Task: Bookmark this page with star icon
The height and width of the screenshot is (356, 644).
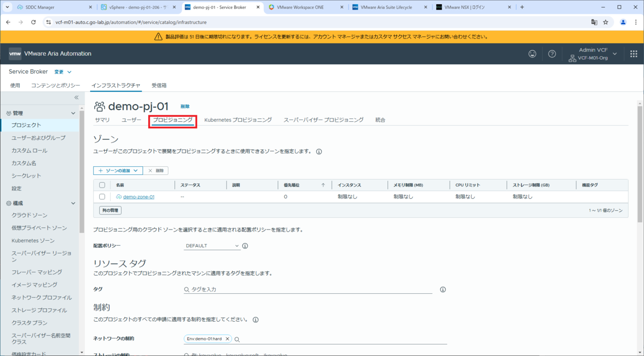Action: click(606, 23)
